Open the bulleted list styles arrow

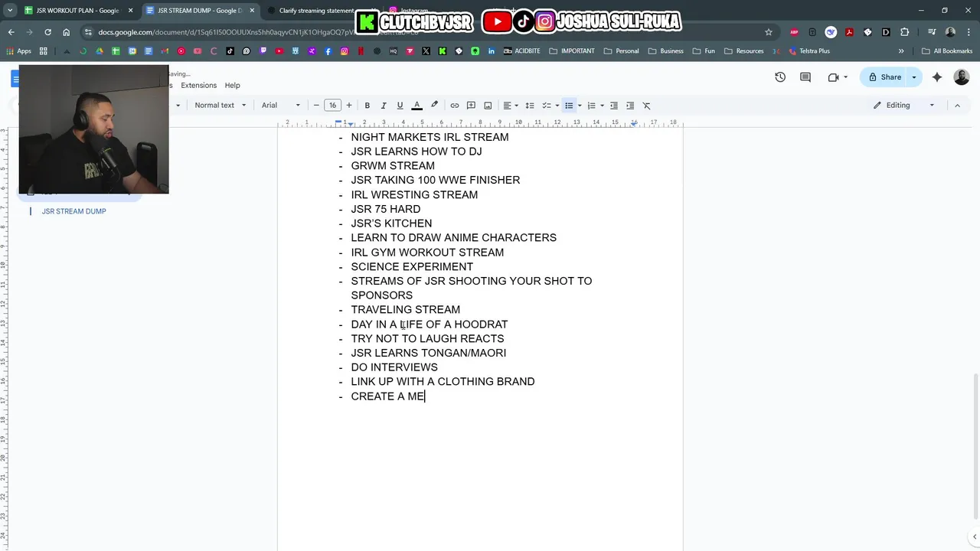[x=580, y=106]
